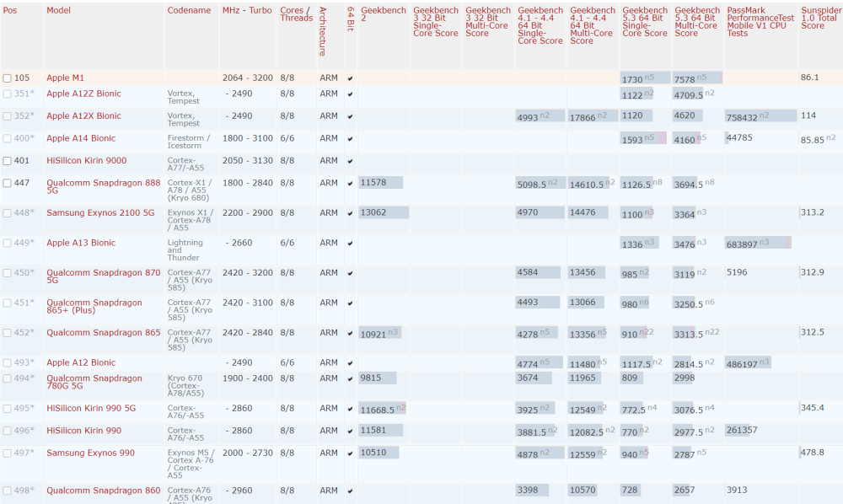This screenshot has width=843, height=504.
Task: Check the Snapdragon 870 5G row checkbox
Action: tap(7, 274)
